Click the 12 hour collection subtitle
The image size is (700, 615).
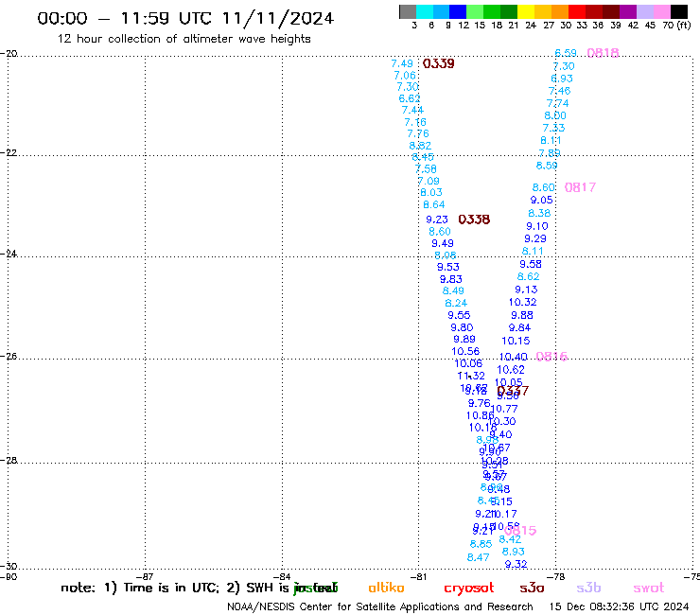click(184, 40)
